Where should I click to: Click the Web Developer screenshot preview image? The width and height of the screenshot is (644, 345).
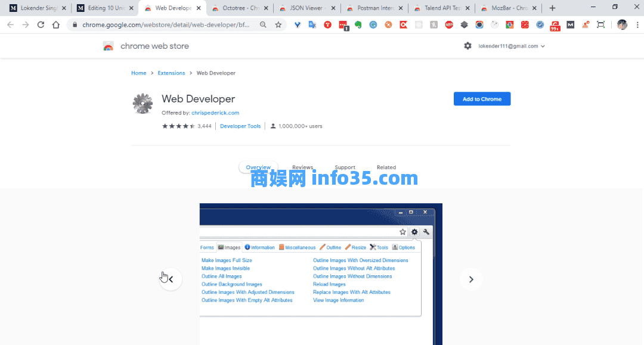[x=321, y=274]
